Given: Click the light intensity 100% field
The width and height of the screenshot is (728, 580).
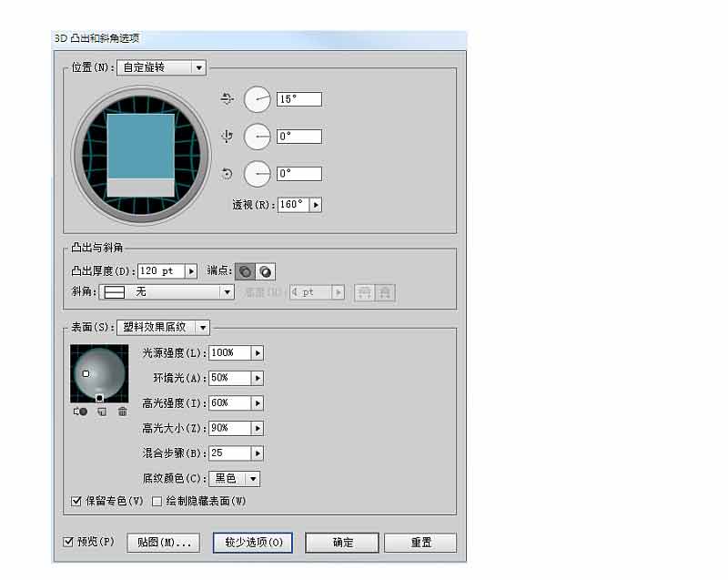Looking at the screenshot, I should pos(230,353).
